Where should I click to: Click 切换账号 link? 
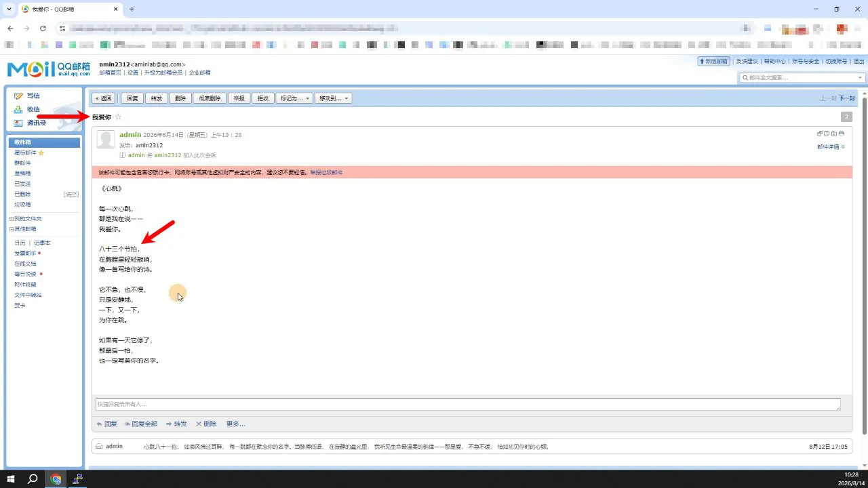pyautogui.click(x=836, y=61)
